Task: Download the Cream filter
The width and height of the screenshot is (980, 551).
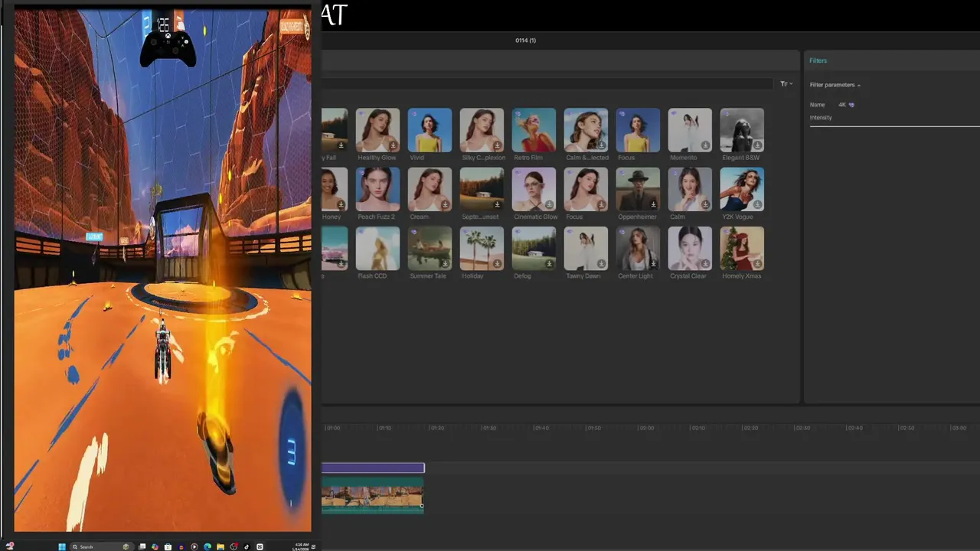Action: pos(445,204)
